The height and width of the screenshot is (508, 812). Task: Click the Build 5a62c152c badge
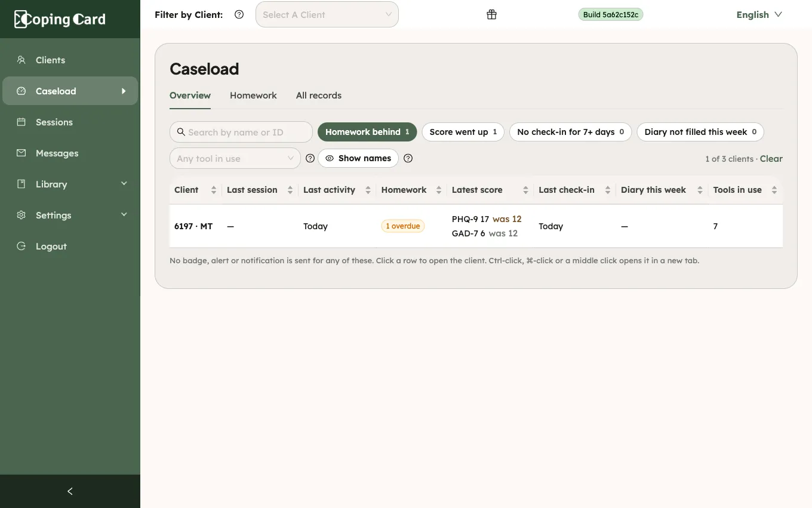[611, 14]
